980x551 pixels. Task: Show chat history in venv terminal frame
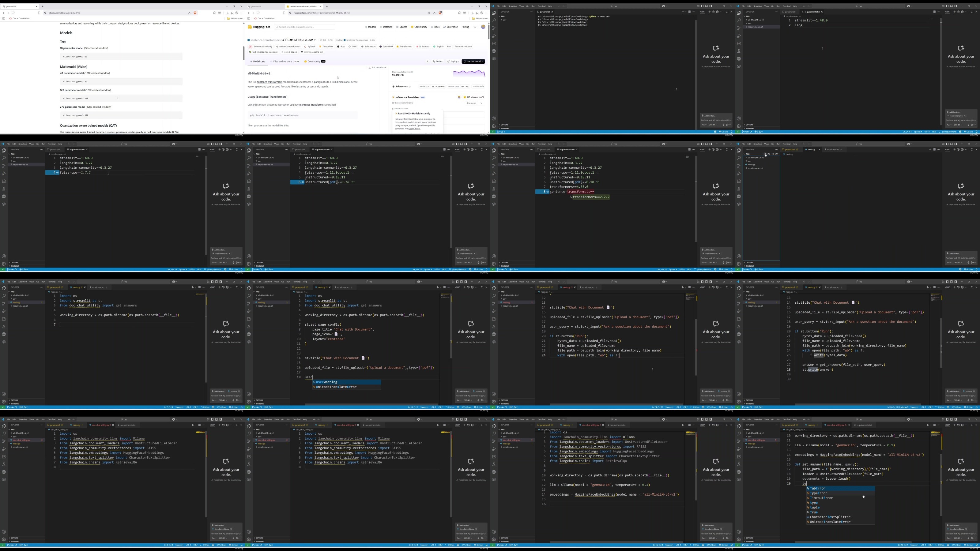pos(713,12)
